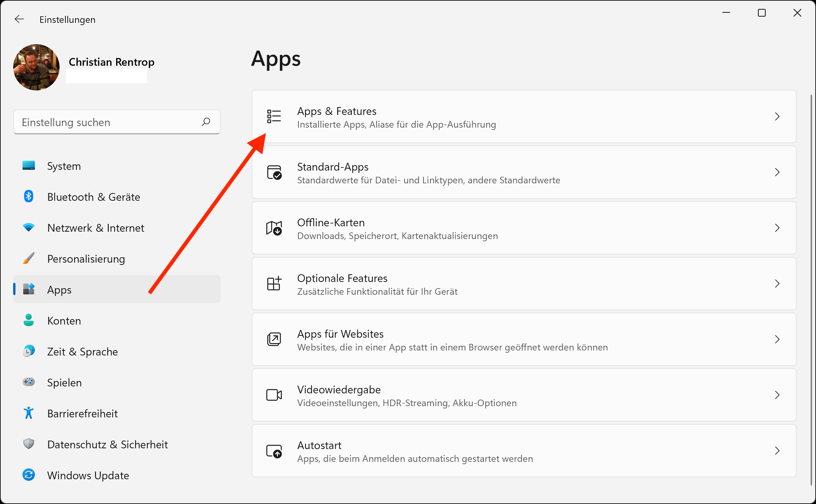The width and height of the screenshot is (816, 504).
Task: Open Standard-Apps using its chevron
Action: point(777,172)
